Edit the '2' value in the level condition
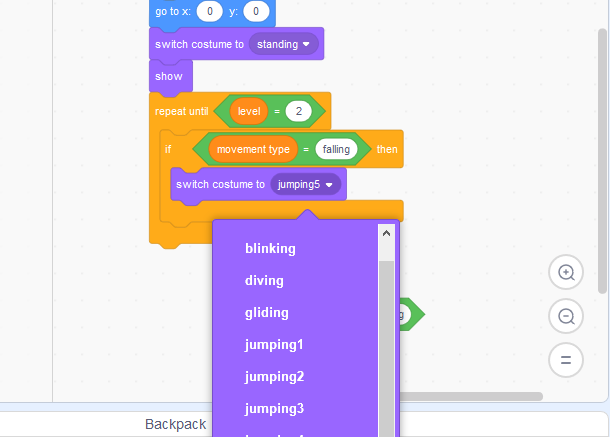 click(299, 111)
